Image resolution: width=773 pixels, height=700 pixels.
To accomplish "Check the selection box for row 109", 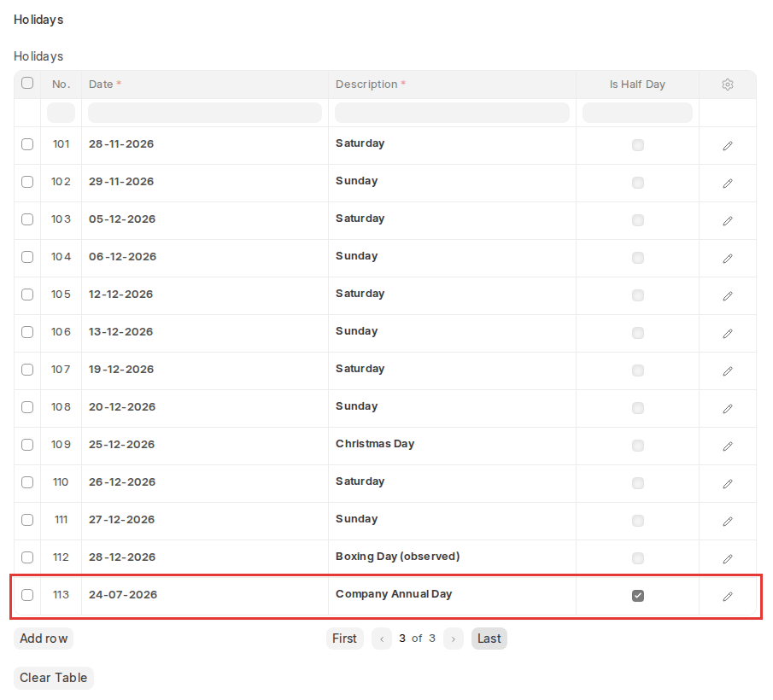I will [x=27, y=445].
